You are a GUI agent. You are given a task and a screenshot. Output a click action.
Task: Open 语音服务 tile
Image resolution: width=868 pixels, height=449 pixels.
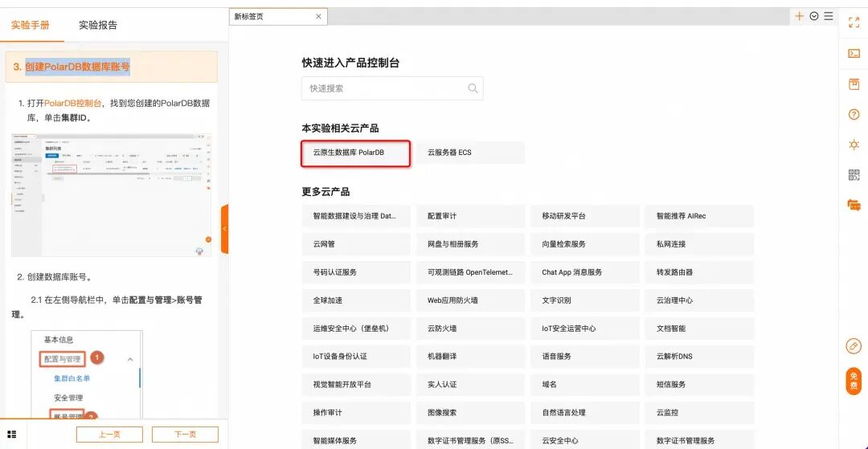(x=585, y=357)
